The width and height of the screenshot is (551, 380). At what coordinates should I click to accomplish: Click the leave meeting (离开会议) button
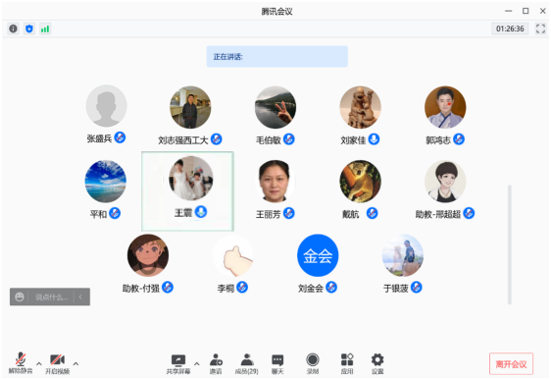511,364
